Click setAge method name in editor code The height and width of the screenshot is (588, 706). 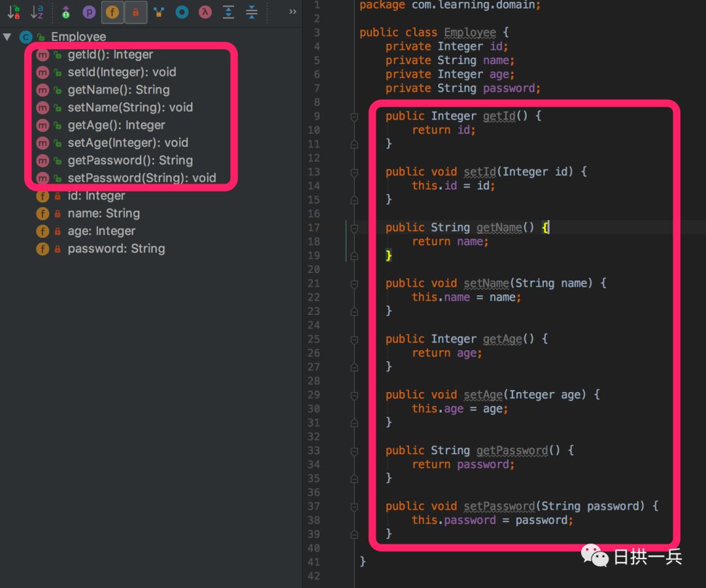482,395
